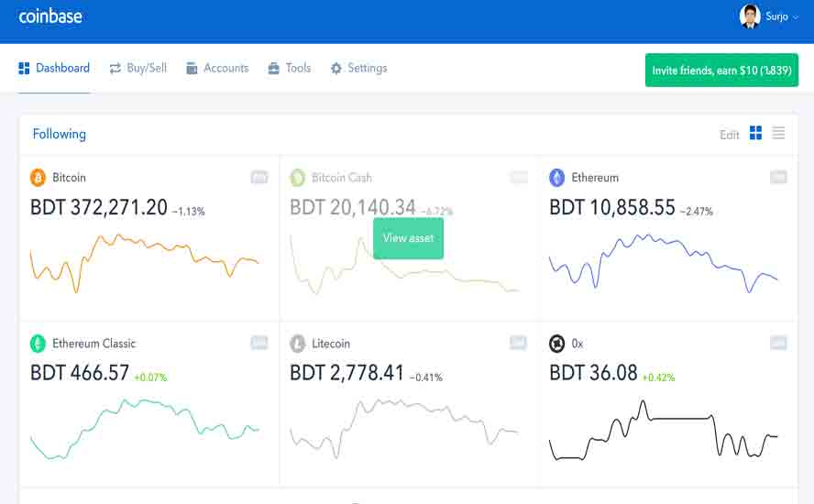This screenshot has height=504, width=814.
Task: Open the Dashboard tab
Action: [x=54, y=68]
